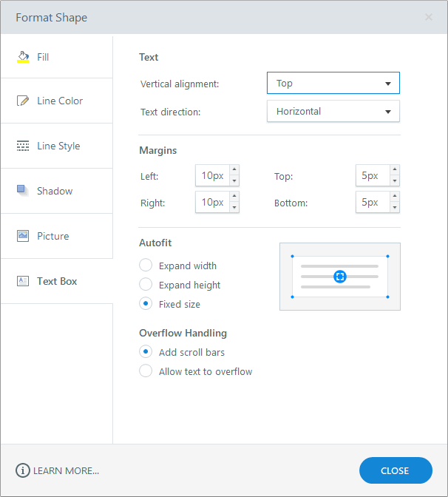Click the Fill paint bucket icon
This screenshot has width=448, height=497.
coord(23,56)
